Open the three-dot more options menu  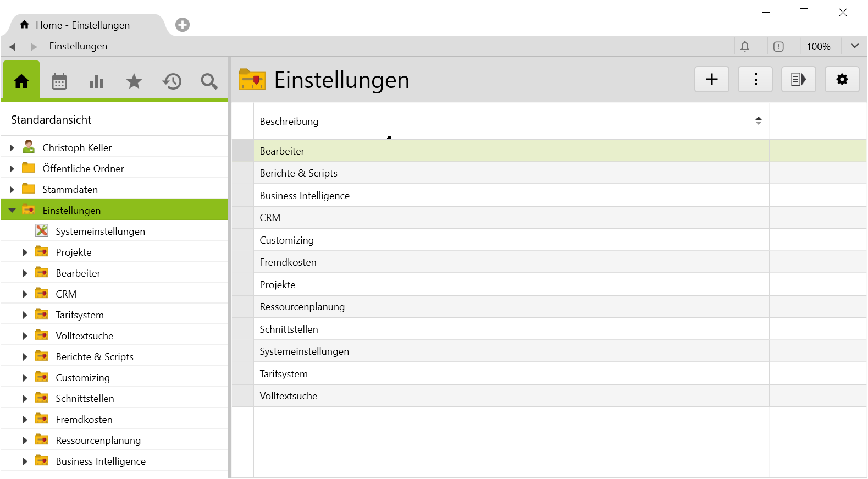tap(755, 80)
